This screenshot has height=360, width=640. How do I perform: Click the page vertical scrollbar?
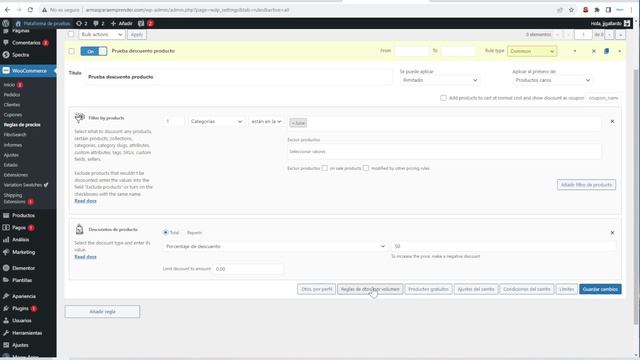coord(636,196)
